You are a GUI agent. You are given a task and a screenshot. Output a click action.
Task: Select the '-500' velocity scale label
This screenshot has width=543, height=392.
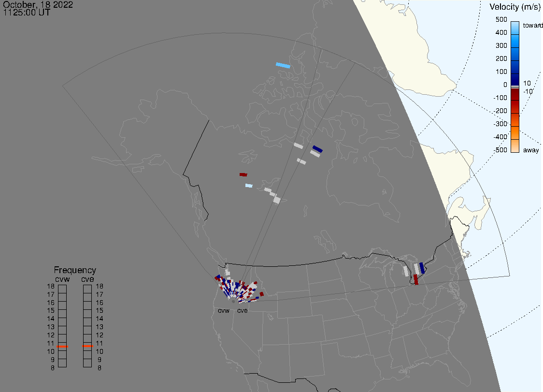click(500, 150)
